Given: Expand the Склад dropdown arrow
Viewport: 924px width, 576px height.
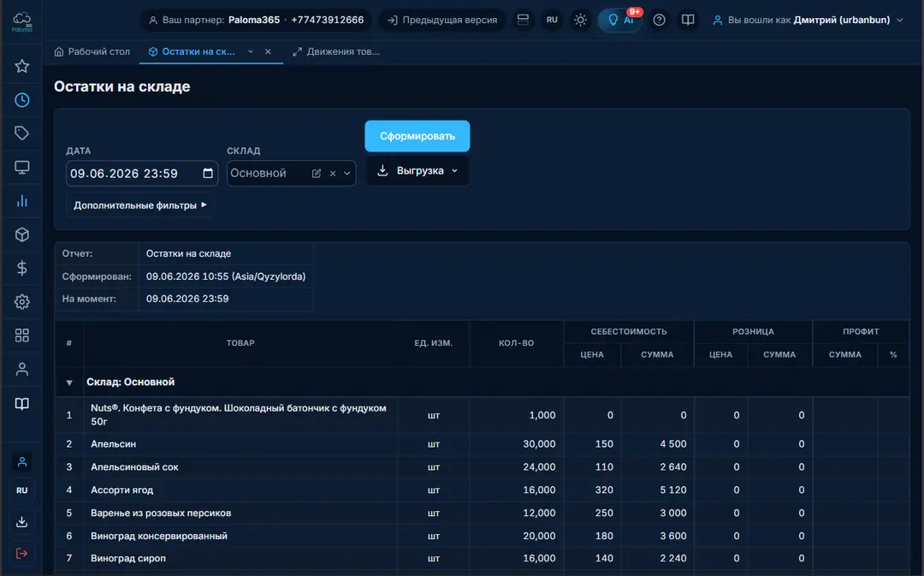Looking at the screenshot, I should (x=347, y=174).
